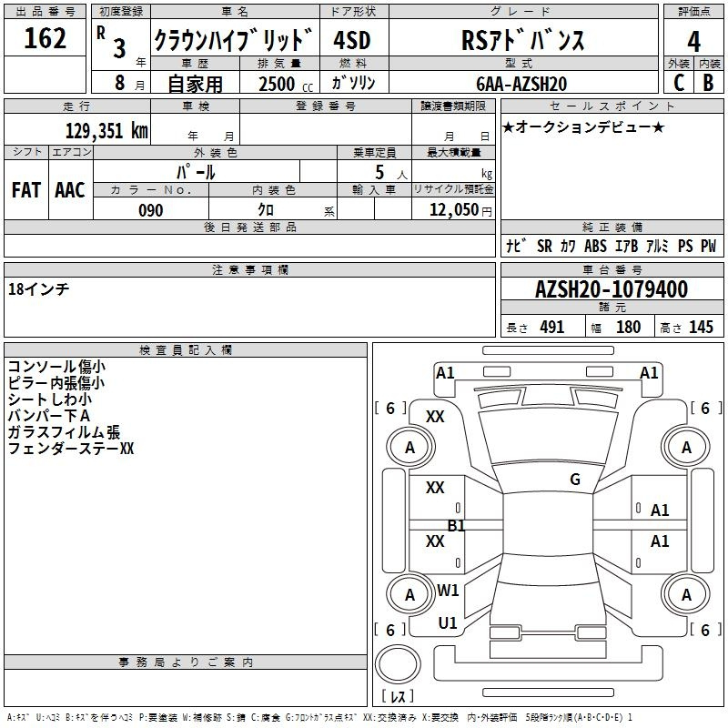The height and width of the screenshot is (728, 728).
Task: Select the U1 mark on the car diagram
Action: point(448,623)
